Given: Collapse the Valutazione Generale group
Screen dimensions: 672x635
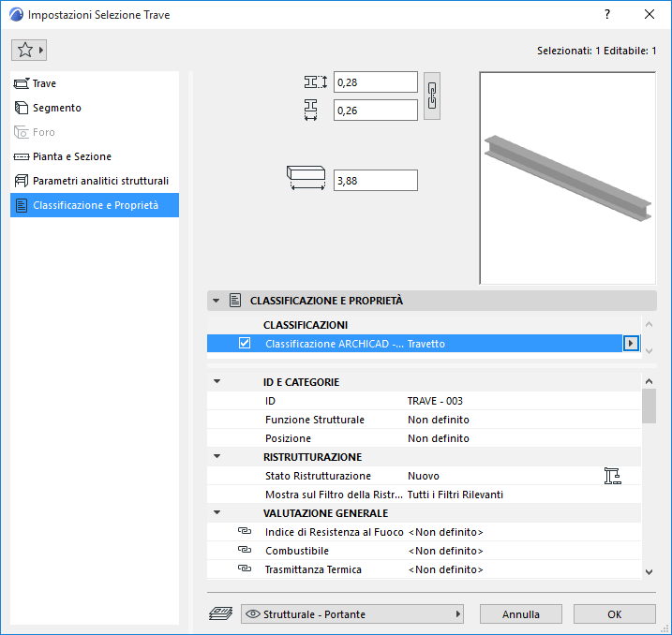Looking at the screenshot, I should click(217, 512).
